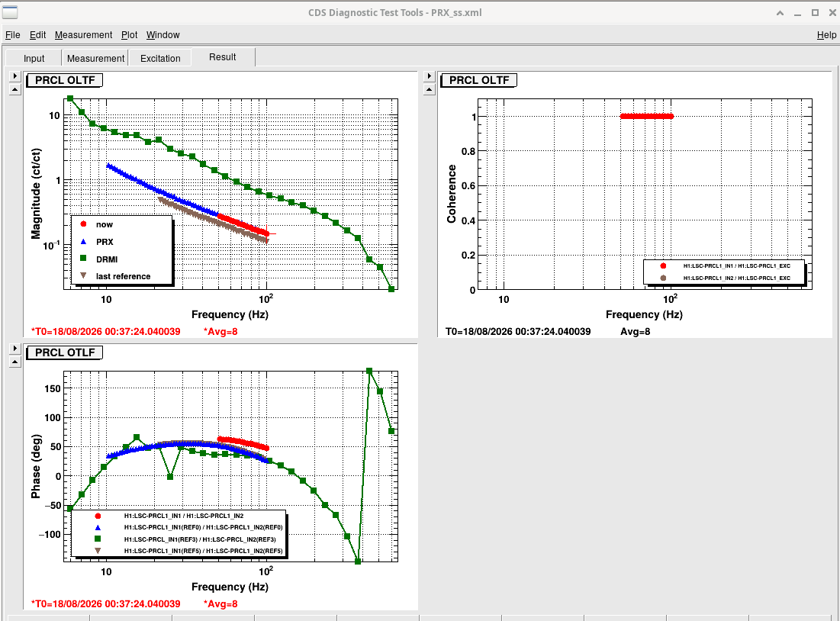Open the File menu
The image size is (840, 621).
pyautogui.click(x=12, y=35)
